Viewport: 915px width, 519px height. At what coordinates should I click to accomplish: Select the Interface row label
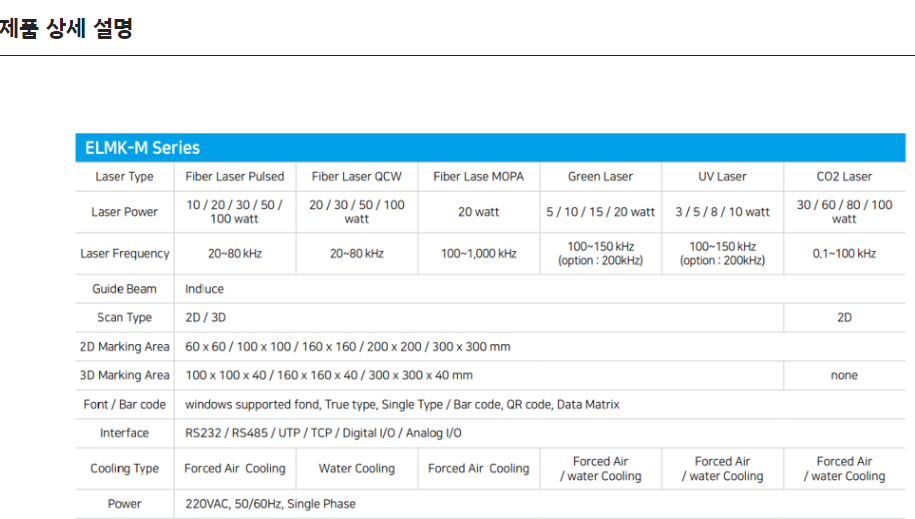125,433
